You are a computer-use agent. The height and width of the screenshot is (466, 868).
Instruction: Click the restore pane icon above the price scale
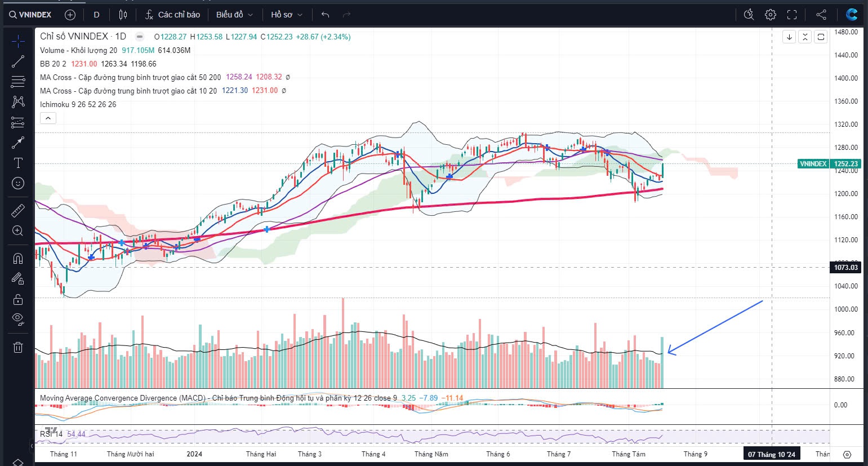pos(821,37)
